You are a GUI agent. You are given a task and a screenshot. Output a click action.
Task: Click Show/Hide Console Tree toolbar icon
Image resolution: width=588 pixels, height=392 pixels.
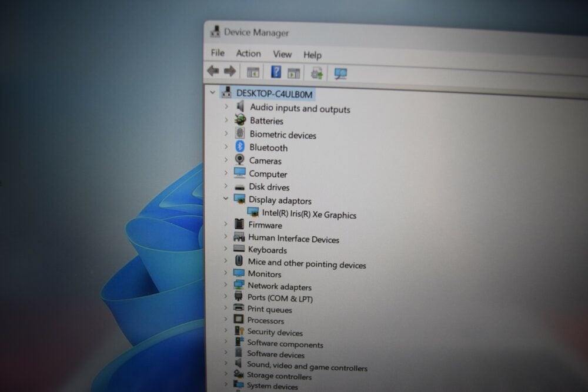(x=253, y=72)
